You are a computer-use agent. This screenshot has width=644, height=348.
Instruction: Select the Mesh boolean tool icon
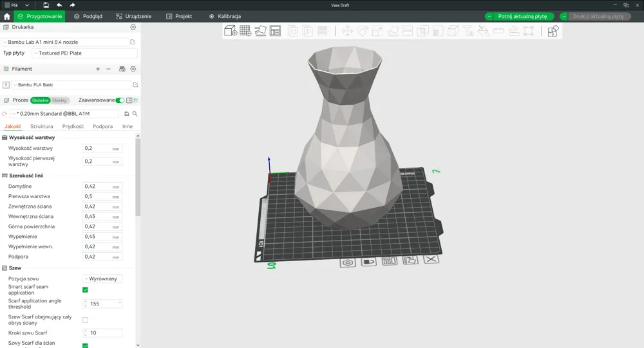click(422, 31)
